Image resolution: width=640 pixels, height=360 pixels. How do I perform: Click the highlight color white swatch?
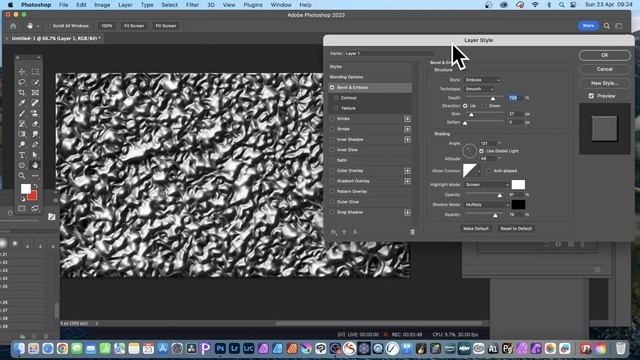click(518, 185)
